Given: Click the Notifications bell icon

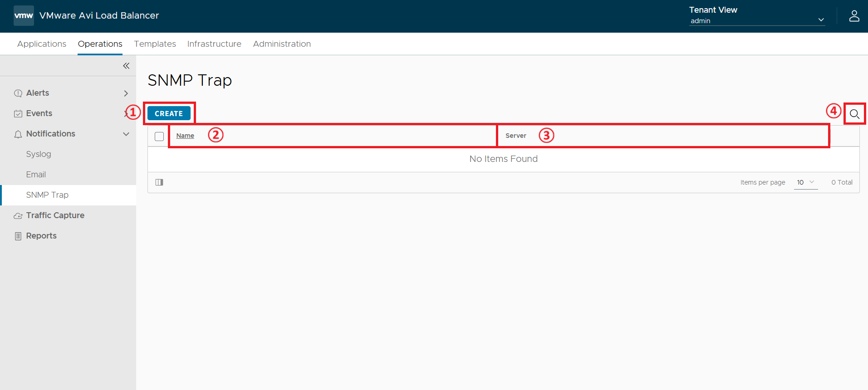Looking at the screenshot, I should (x=18, y=134).
